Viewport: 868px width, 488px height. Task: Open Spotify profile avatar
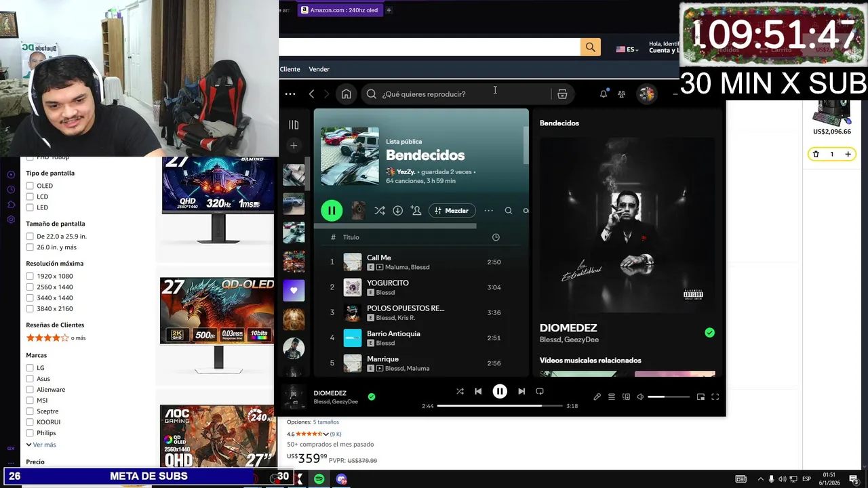646,94
